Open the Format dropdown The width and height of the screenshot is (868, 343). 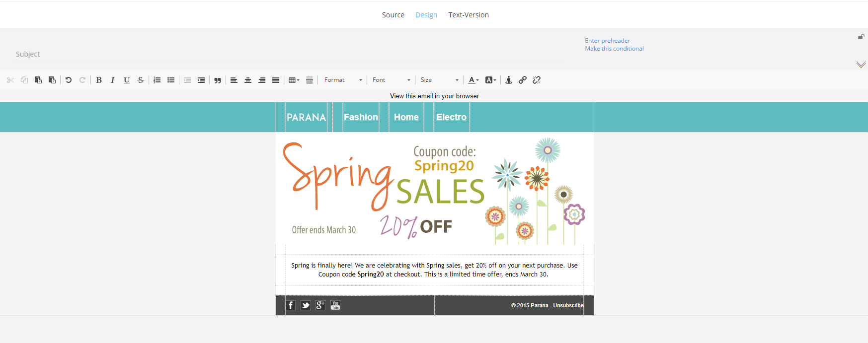click(343, 80)
